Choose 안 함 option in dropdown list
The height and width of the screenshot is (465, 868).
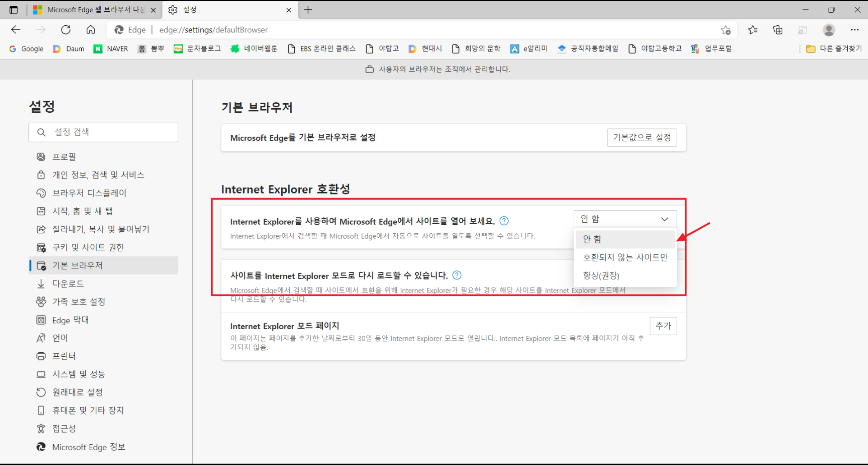pyautogui.click(x=625, y=239)
